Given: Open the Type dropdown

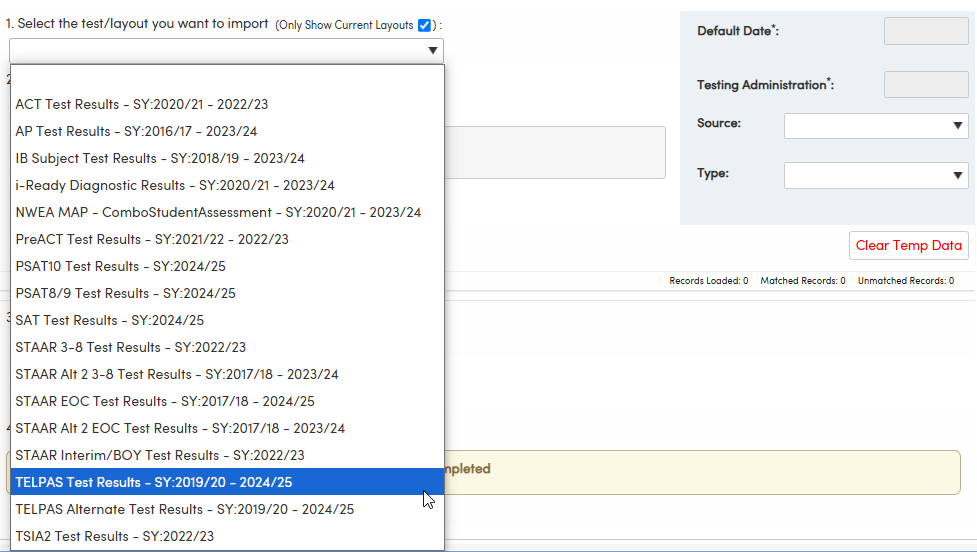Looking at the screenshot, I should [876, 176].
